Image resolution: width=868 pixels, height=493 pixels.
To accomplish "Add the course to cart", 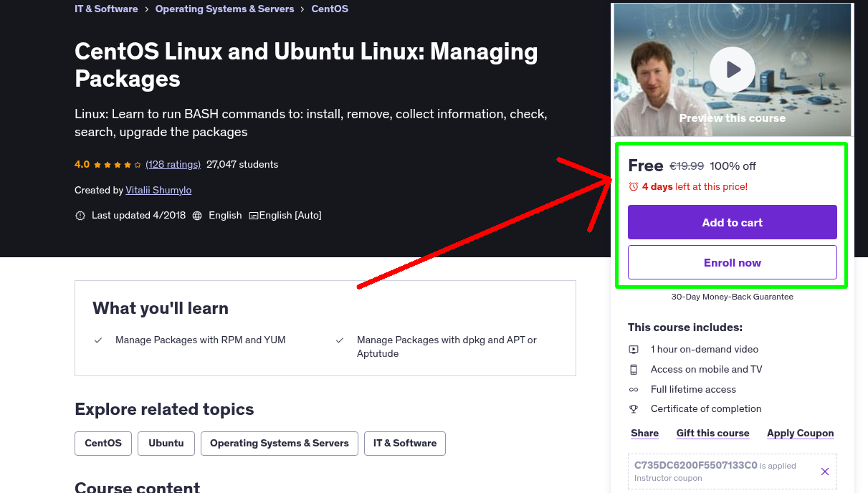I will (x=733, y=222).
